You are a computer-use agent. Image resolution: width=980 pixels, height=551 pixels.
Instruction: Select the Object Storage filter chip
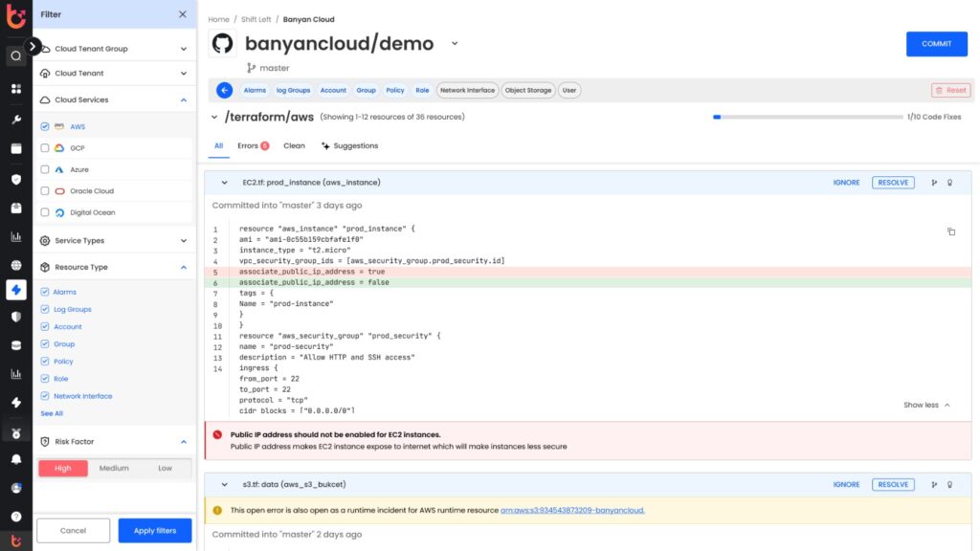(x=528, y=90)
